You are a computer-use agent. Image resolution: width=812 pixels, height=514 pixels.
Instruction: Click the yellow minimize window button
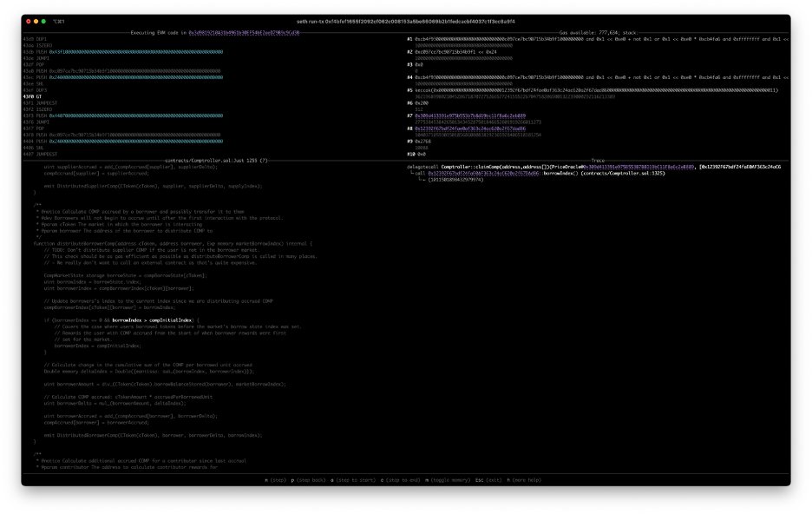coord(36,21)
